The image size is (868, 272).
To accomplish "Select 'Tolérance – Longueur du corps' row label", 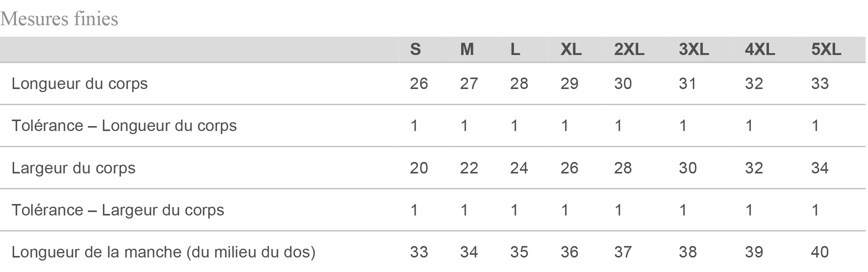I will point(124,126).
